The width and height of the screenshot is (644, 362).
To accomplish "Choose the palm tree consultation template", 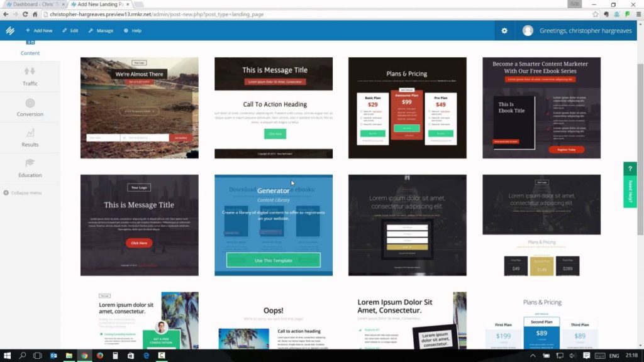I will 139,321.
